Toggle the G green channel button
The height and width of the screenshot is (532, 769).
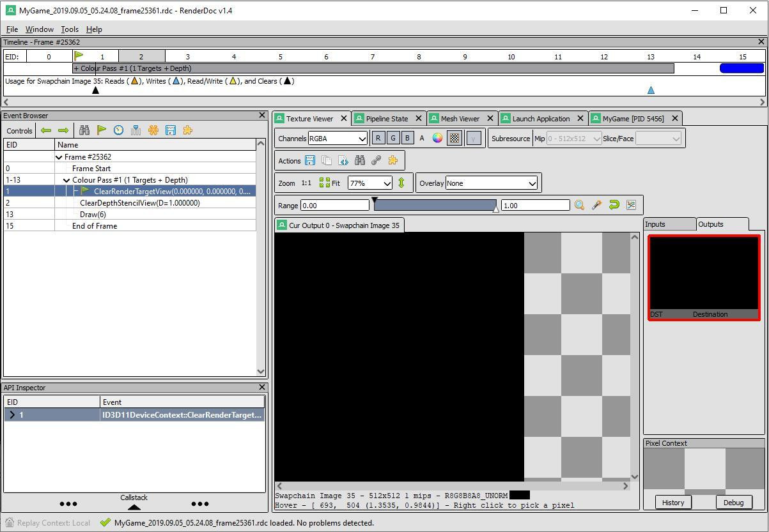(393, 138)
